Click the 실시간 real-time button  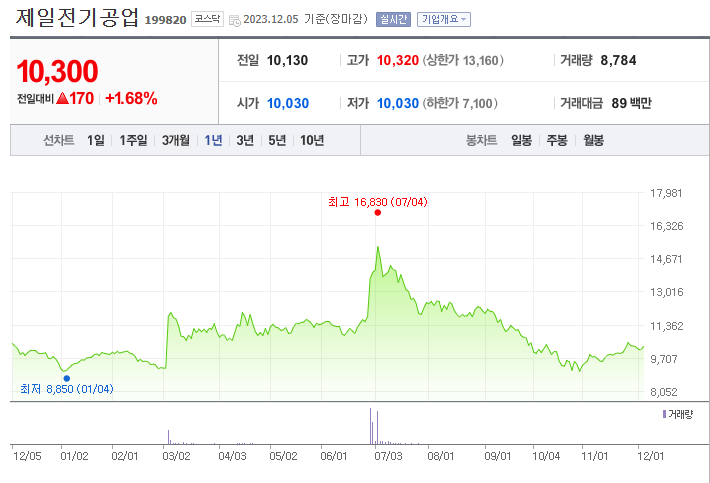(x=393, y=19)
